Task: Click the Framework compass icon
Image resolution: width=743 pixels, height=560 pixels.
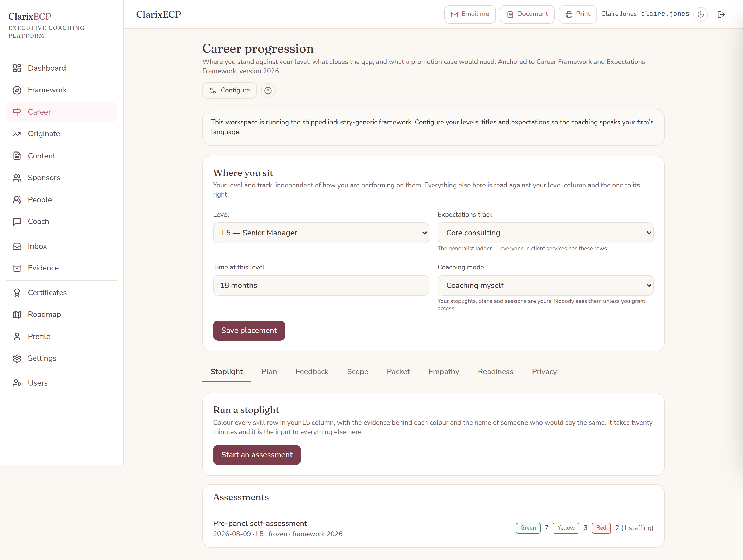Action: click(x=17, y=90)
